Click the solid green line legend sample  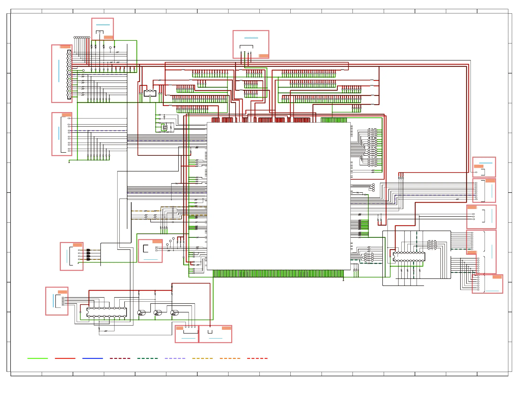pyautogui.click(x=38, y=358)
